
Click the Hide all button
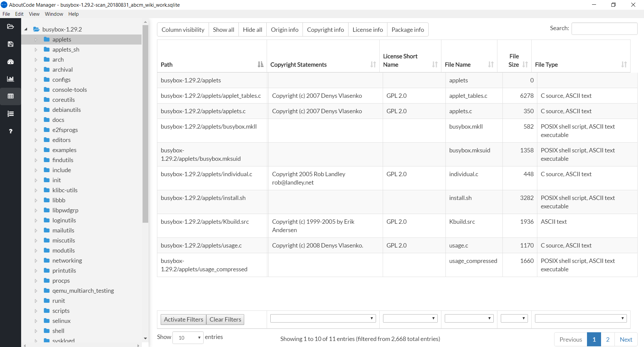pos(253,30)
